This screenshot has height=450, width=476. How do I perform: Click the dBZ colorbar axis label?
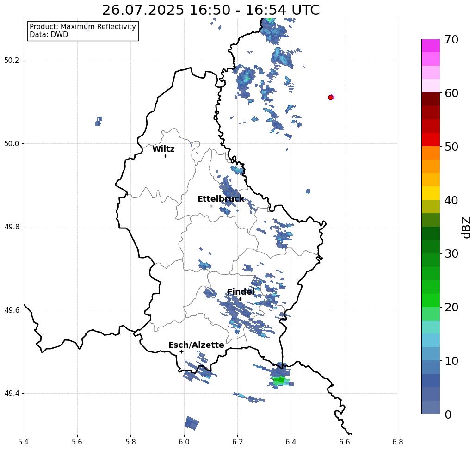pyautogui.click(x=466, y=227)
